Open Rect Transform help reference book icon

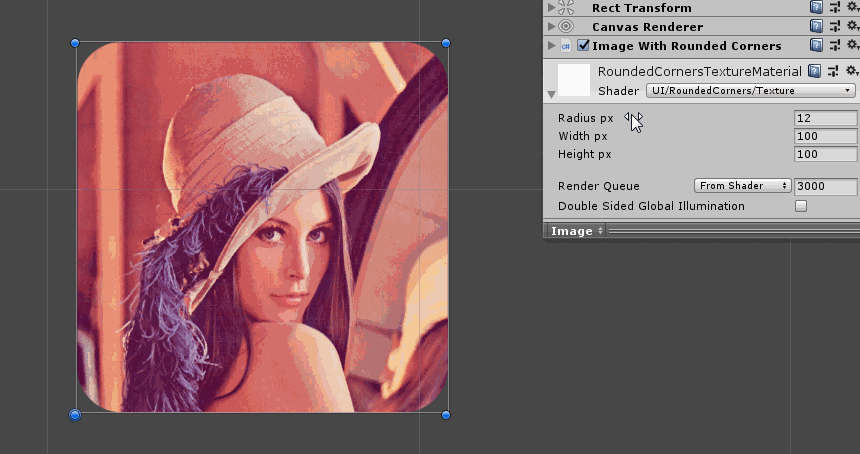tap(816, 7)
